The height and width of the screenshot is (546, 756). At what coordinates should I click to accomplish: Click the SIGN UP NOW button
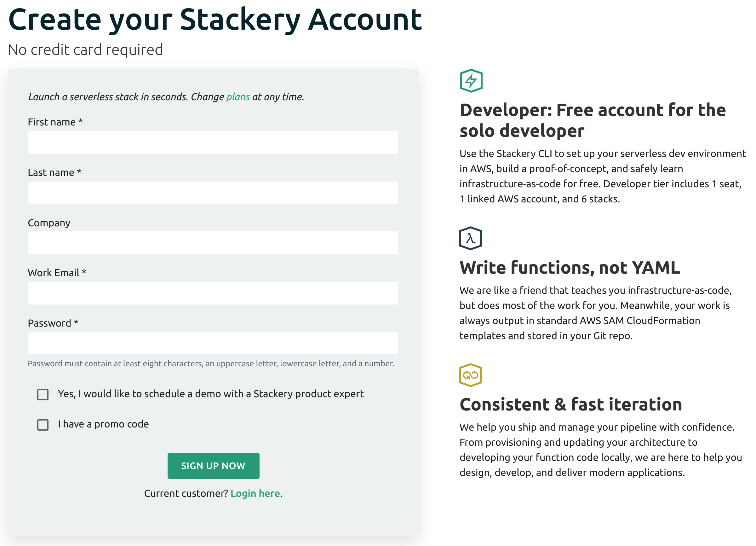213,466
